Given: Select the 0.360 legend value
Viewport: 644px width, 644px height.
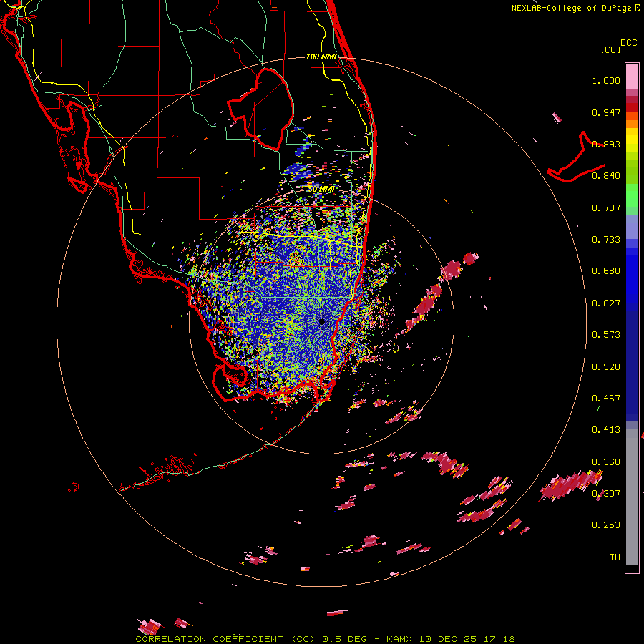Looking at the screenshot, I should coord(606,462).
